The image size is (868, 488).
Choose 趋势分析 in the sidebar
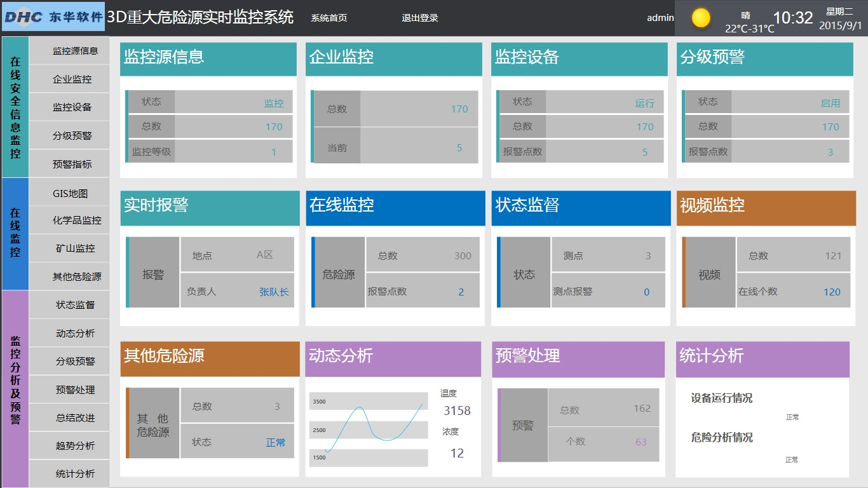tap(75, 445)
